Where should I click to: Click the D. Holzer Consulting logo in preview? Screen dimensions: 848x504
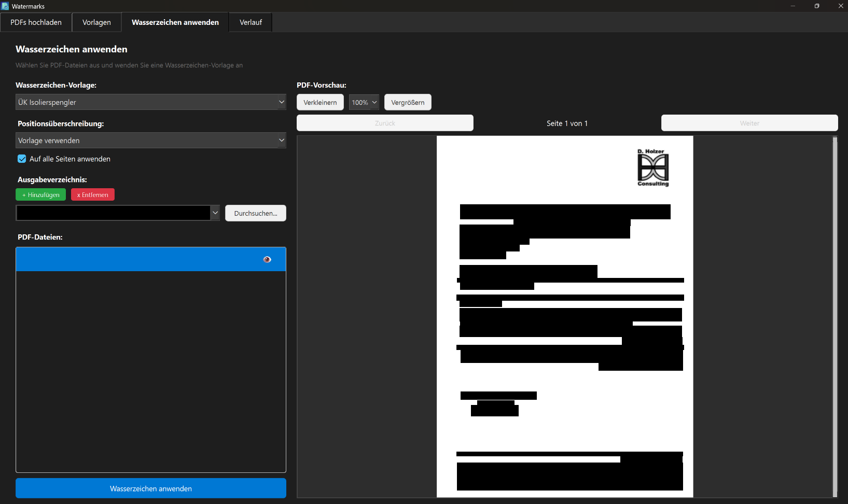pyautogui.click(x=653, y=167)
